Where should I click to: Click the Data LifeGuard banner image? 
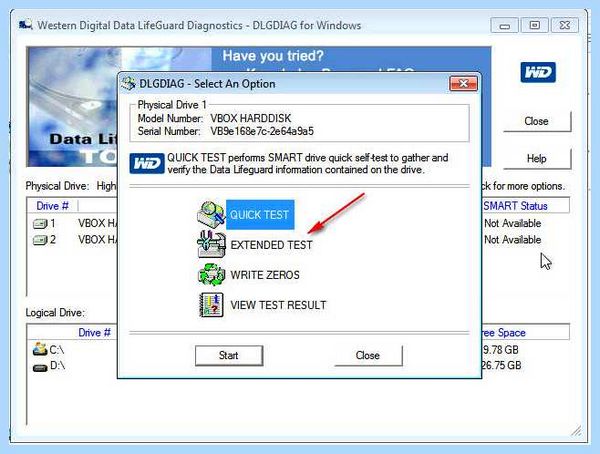[72, 107]
